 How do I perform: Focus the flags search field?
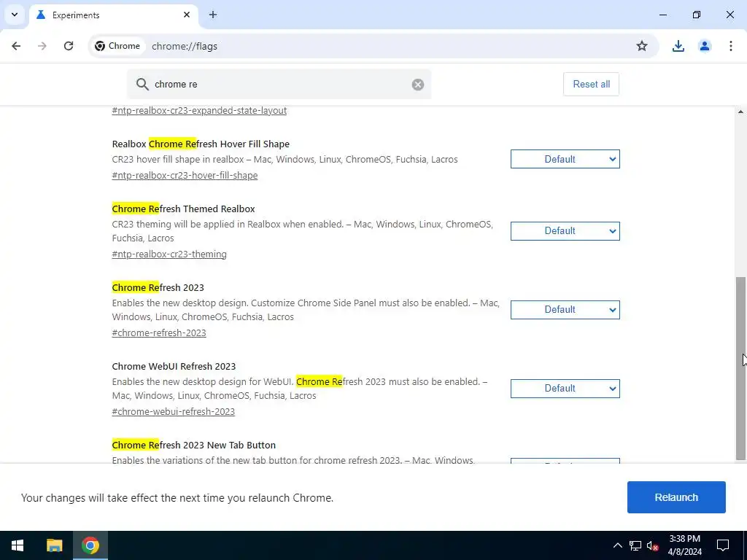point(279,85)
